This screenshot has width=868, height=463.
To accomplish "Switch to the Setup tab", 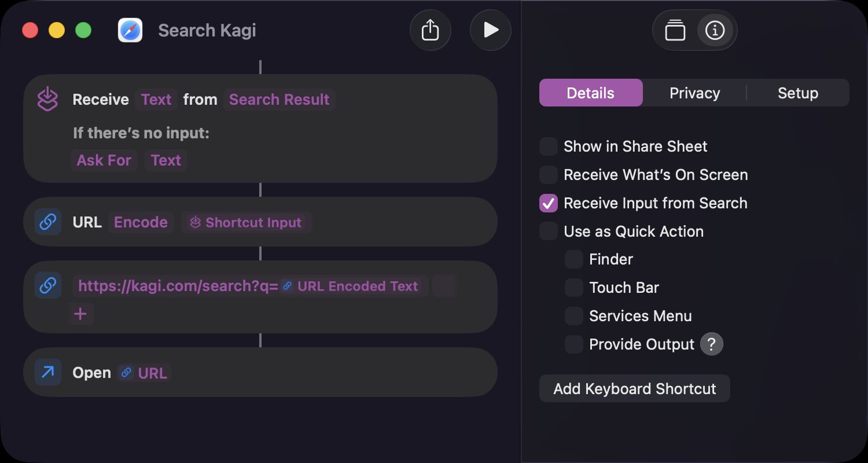I will (x=798, y=93).
